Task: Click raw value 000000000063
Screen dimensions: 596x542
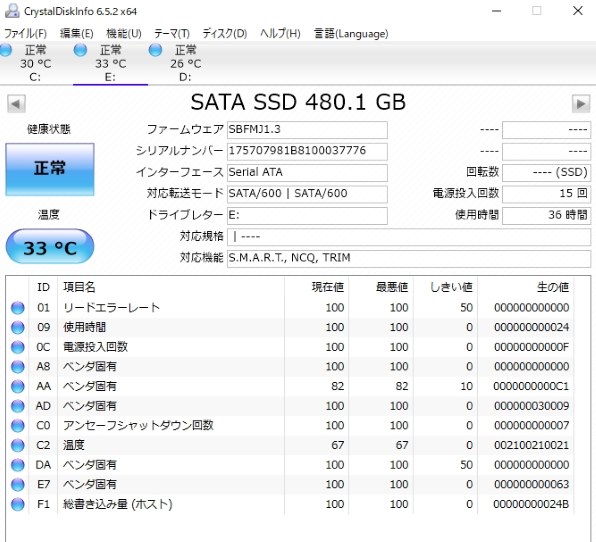Action: (x=531, y=485)
